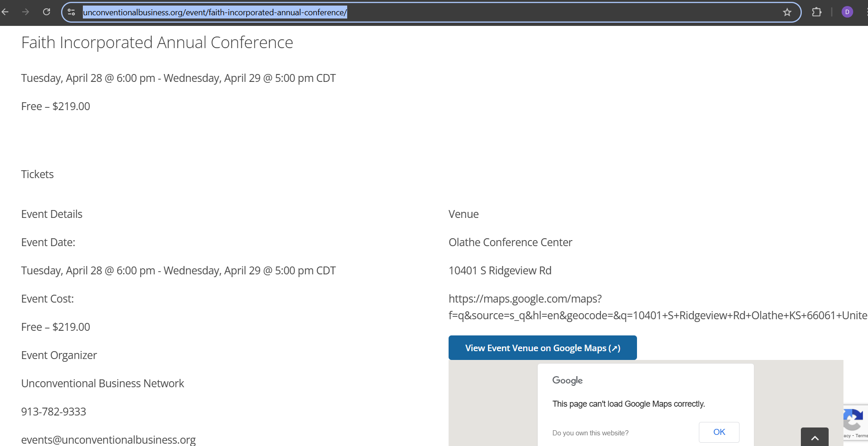
Task: Open site information icon in address bar
Action: [71, 12]
